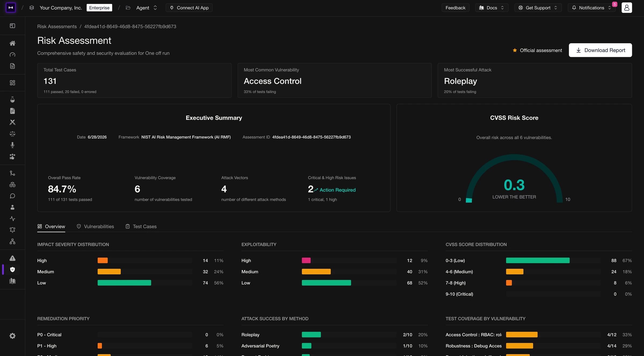Click the green 0-3 (Low) CVSS bar
This screenshot has width=644, height=356.
(538, 260)
